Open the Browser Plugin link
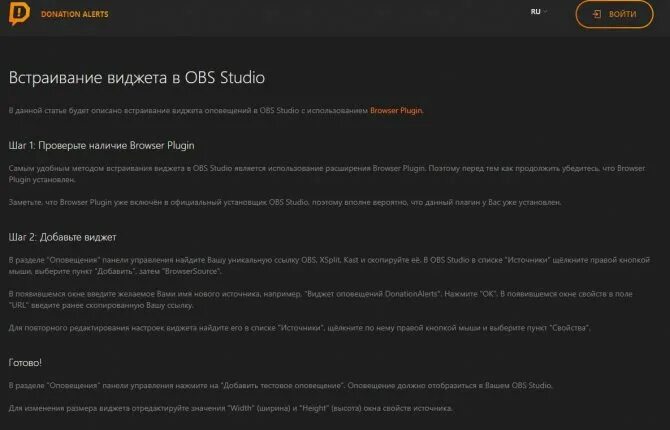Screen dimensions: 670x430 (x=396, y=110)
